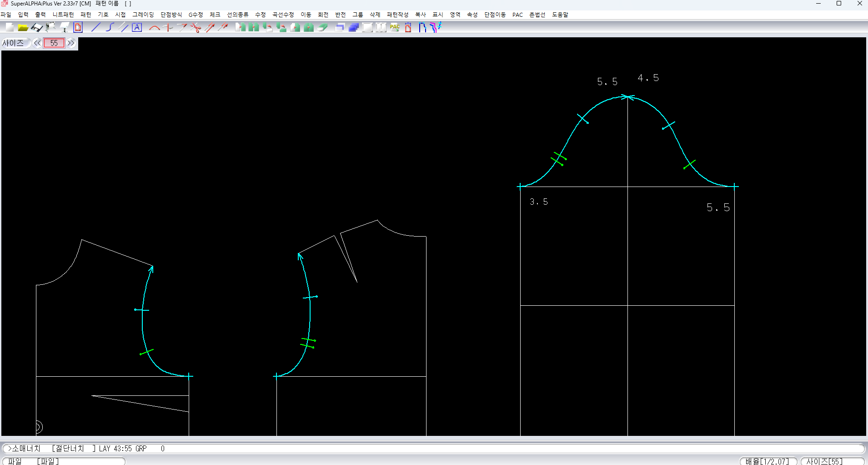Click the new blank document icon
868x465 pixels.
point(10,28)
